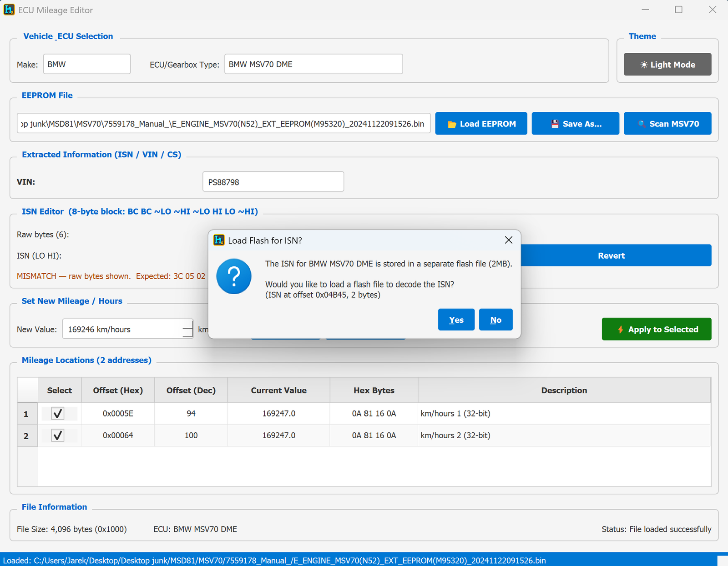Click File Size: 4,096 bytes text
728x566 pixels.
(x=72, y=529)
